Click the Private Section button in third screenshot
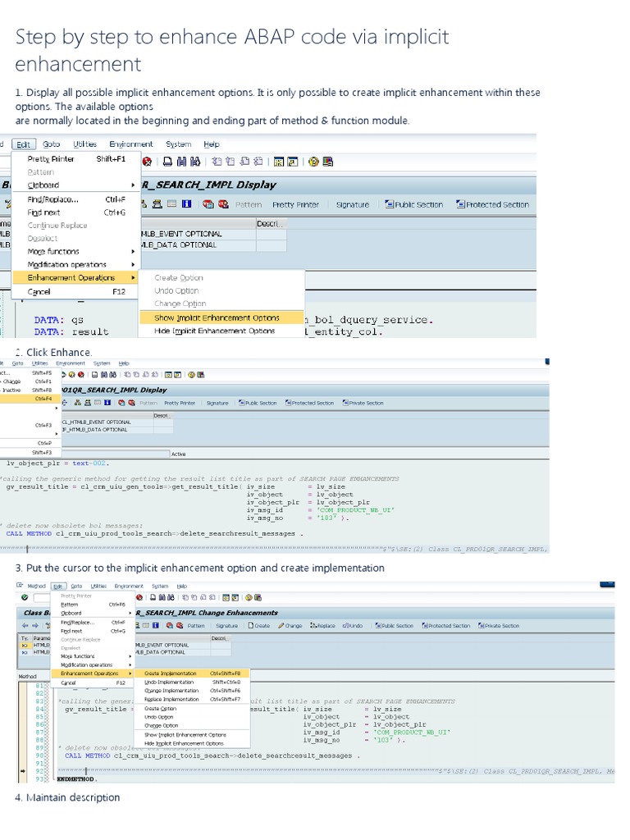This screenshot has height=840, width=630. (x=501, y=625)
